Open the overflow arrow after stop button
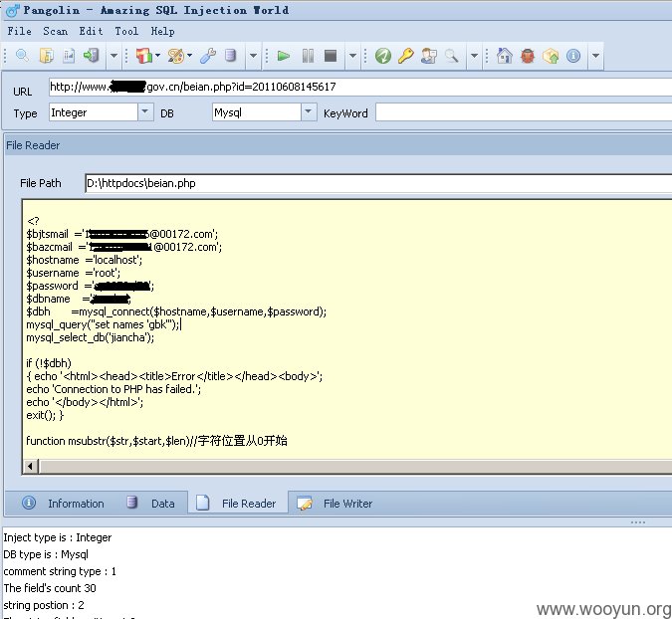 tap(352, 56)
